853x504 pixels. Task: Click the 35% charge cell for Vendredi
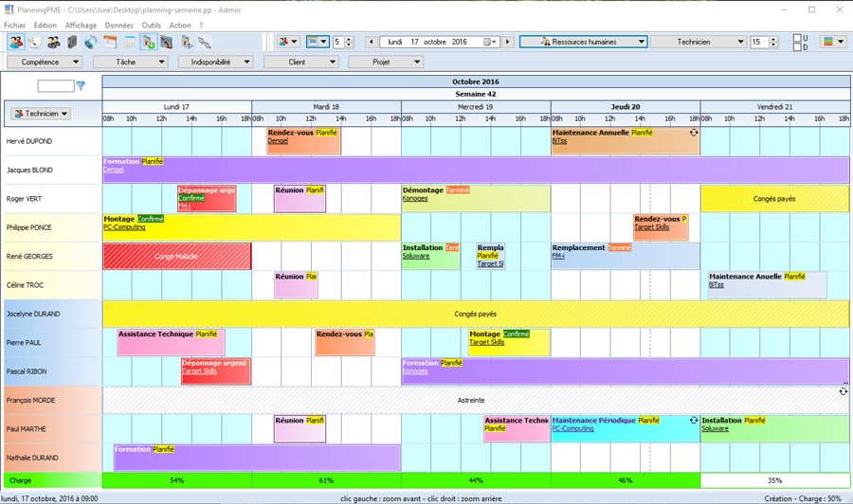click(x=774, y=480)
